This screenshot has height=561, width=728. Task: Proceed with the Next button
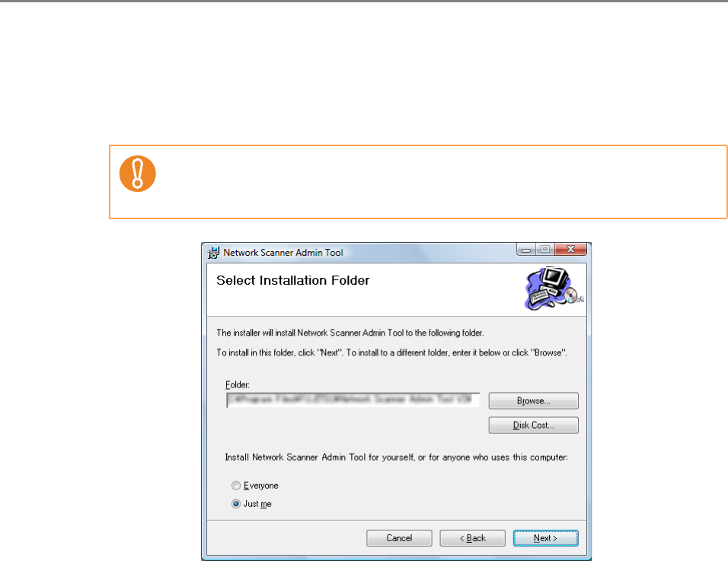coord(545,538)
